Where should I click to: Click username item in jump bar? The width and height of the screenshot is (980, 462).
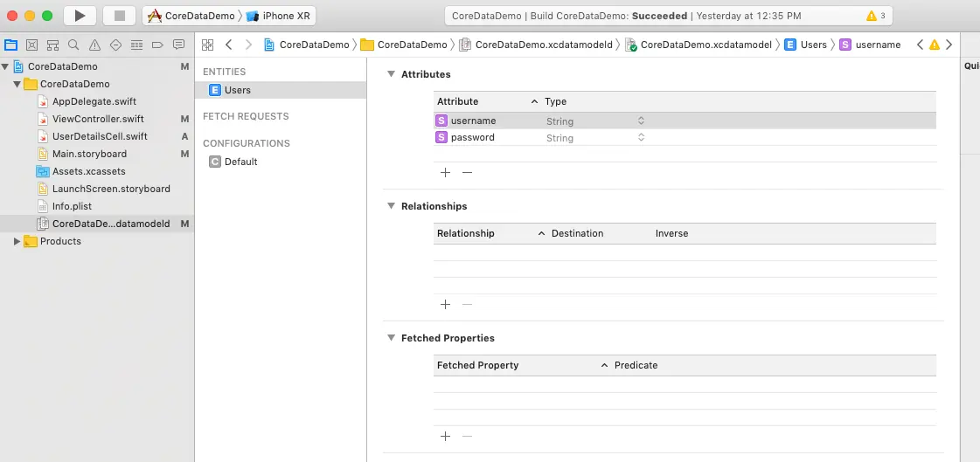870,45
